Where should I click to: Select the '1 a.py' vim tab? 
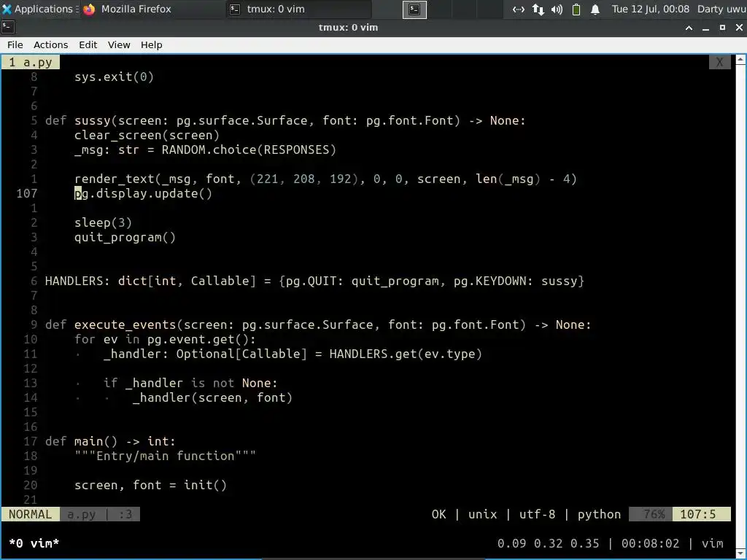31,63
